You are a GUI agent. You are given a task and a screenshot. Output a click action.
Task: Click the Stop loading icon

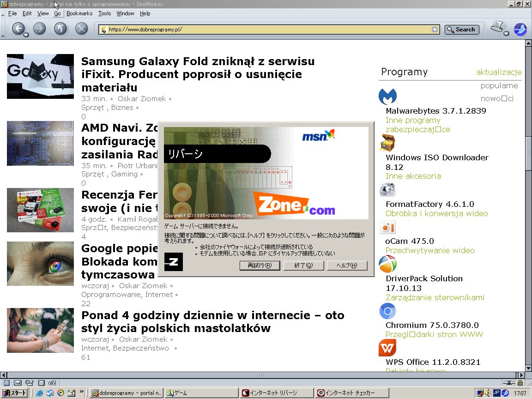81,29
